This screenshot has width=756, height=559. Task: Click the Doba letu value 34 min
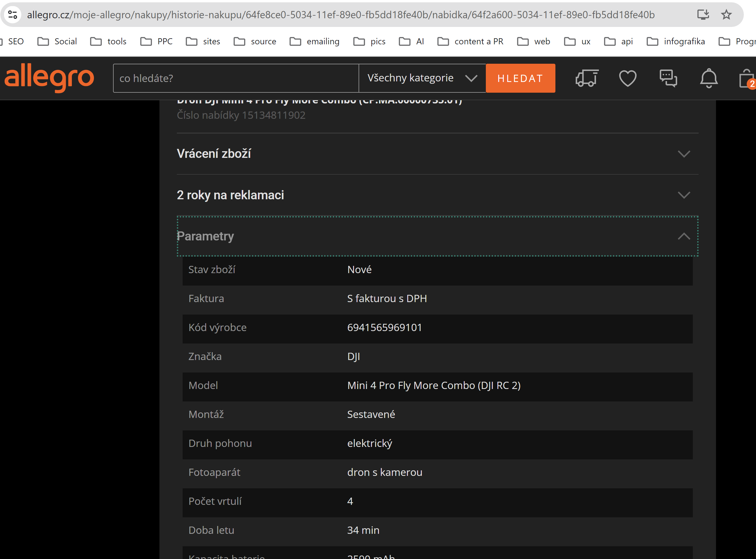363,530
